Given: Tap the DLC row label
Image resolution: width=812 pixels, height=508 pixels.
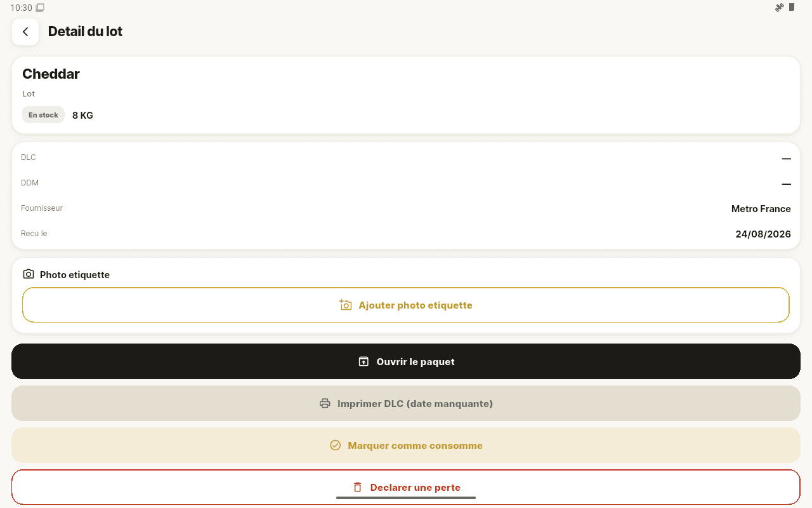Looking at the screenshot, I should click(x=29, y=157).
